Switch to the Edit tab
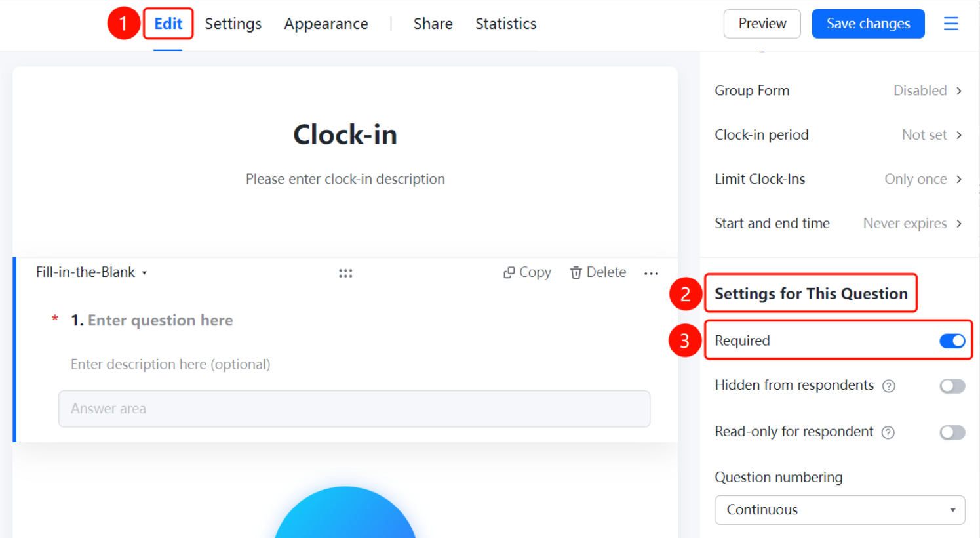 168,24
